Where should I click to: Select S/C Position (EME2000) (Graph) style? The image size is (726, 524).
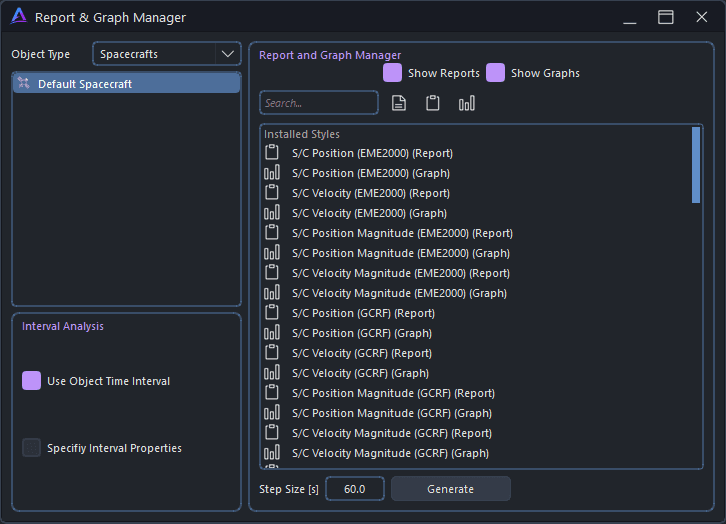tap(477, 173)
